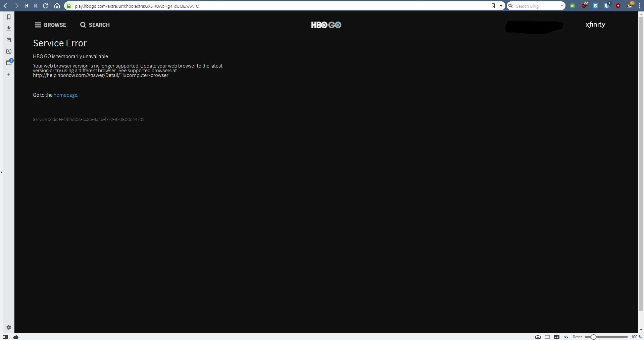
Task: Open the Bitwarden extension
Action: 607,5
